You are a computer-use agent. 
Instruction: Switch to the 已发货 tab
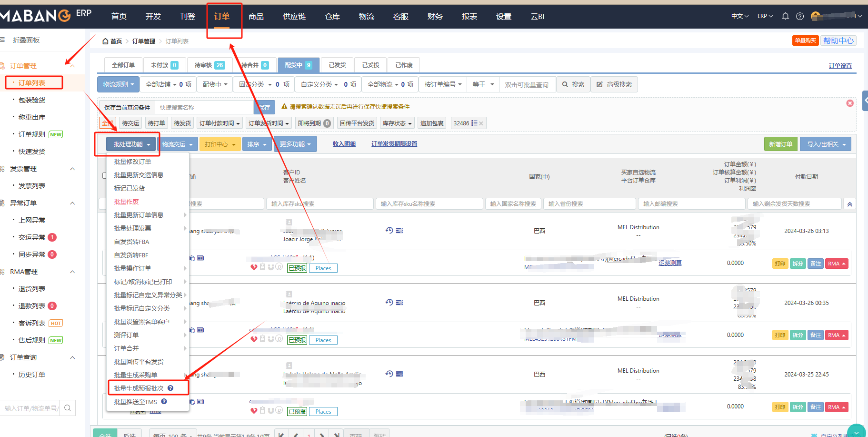pos(337,65)
